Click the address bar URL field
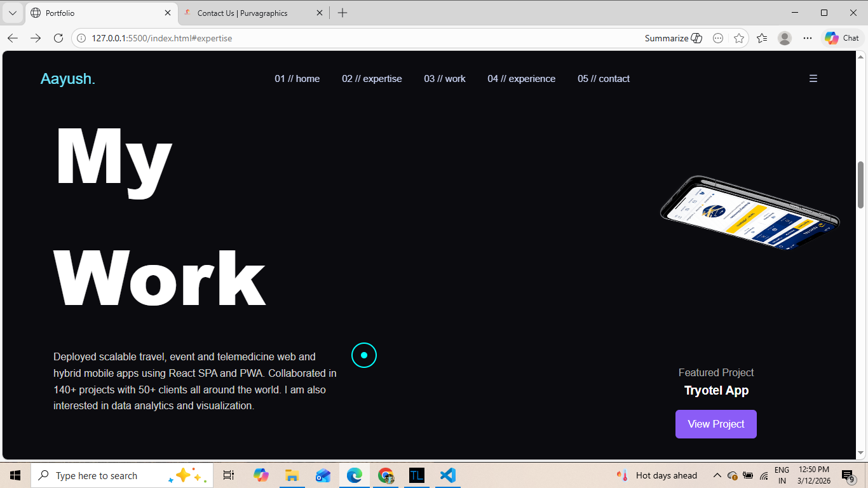The height and width of the screenshot is (488, 868). (356, 38)
